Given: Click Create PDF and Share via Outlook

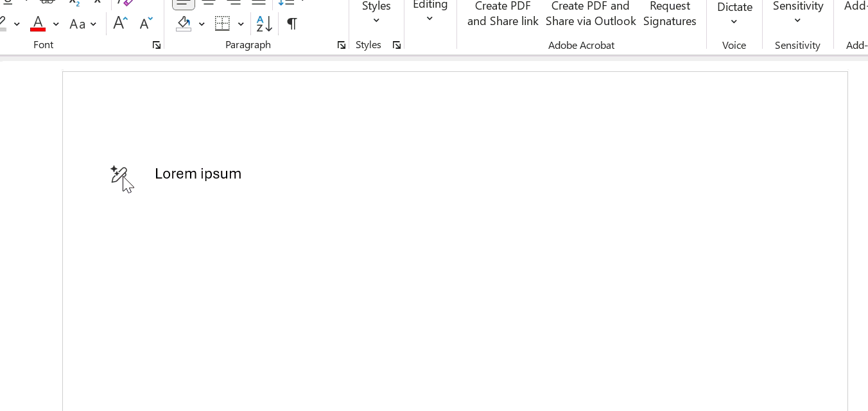Looking at the screenshot, I should click(591, 14).
